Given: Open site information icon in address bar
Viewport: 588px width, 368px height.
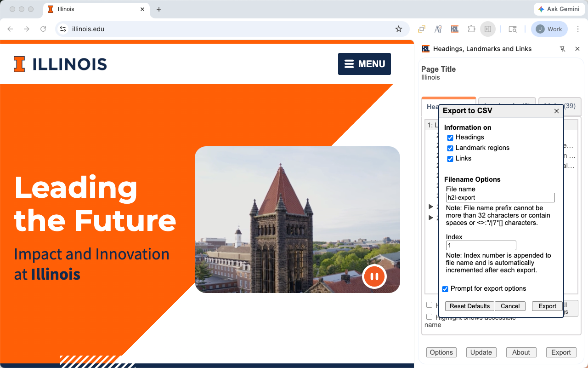Looking at the screenshot, I should (x=63, y=29).
